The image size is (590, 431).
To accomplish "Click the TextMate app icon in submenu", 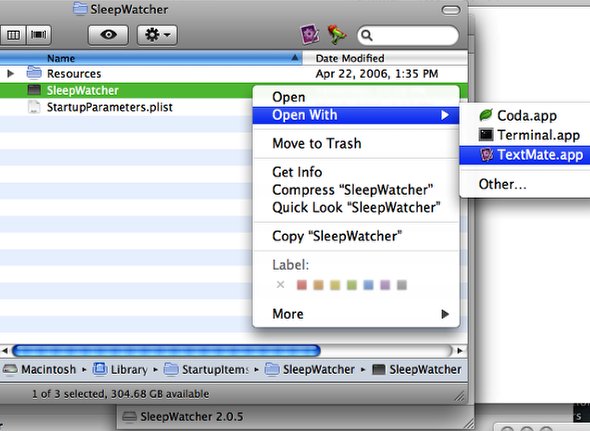I will [486, 154].
